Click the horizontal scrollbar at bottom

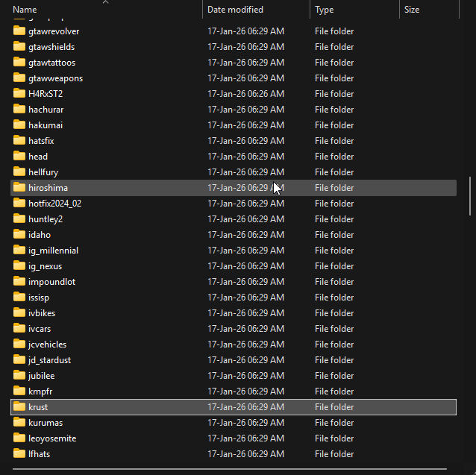[230, 469]
